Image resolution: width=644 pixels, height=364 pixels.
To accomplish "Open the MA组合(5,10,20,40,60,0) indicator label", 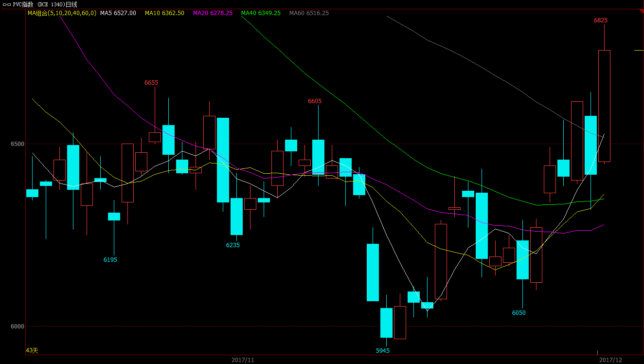I will [x=62, y=13].
